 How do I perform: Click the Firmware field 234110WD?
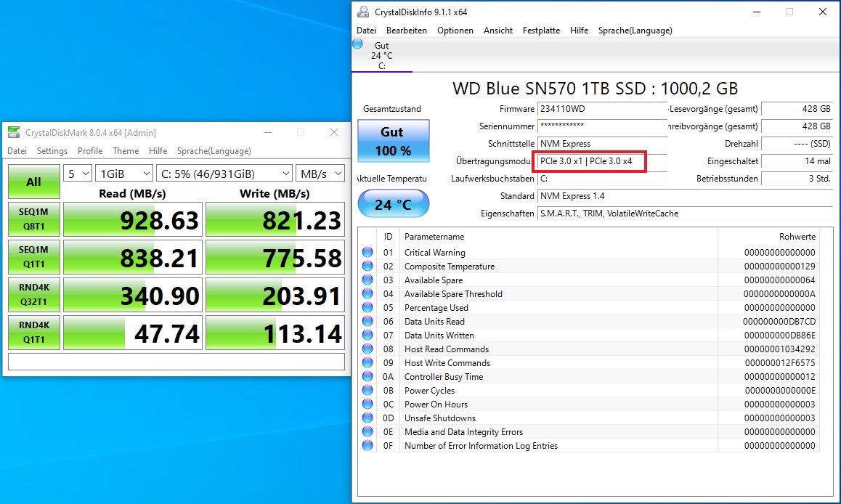tap(602, 109)
